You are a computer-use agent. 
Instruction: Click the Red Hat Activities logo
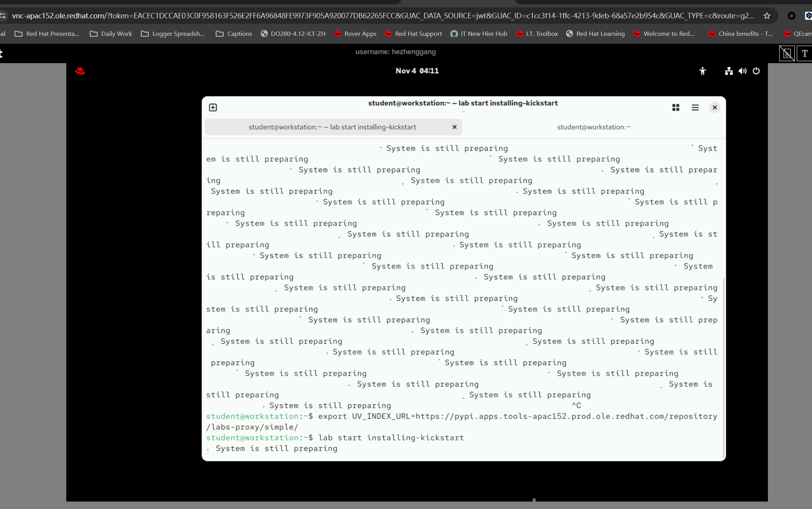[80, 71]
